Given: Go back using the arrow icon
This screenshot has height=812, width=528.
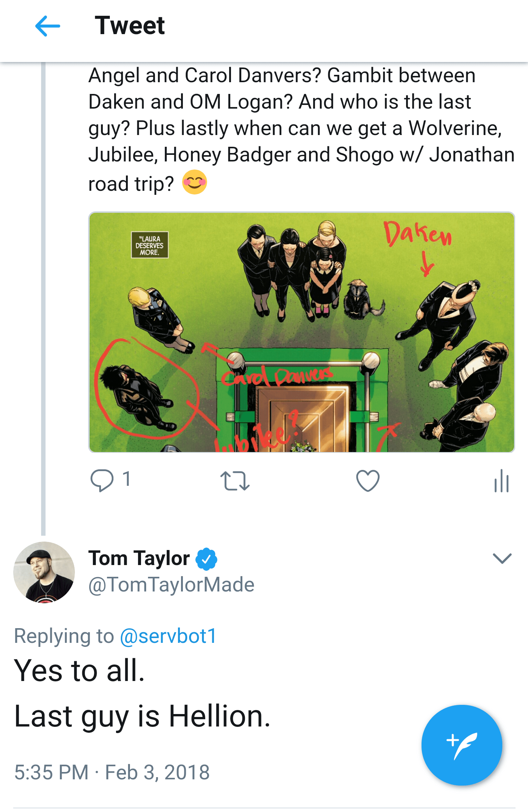Looking at the screenshot, I should 48,26.
